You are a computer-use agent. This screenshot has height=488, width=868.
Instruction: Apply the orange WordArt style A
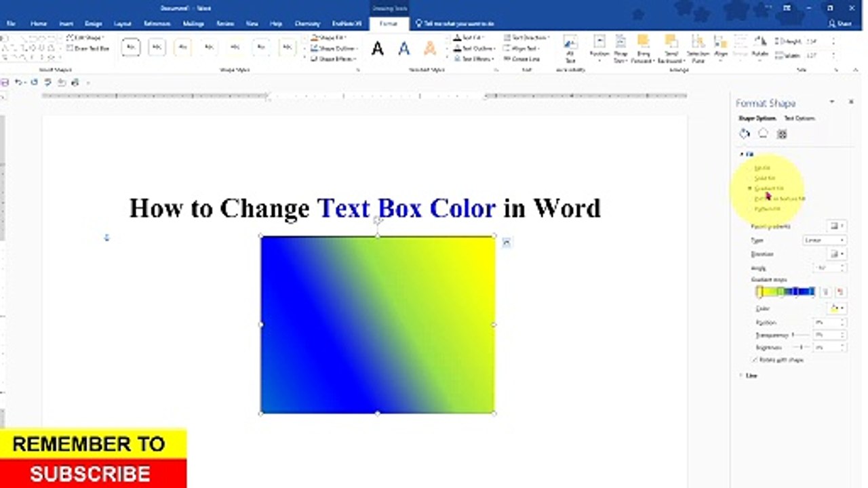click(429, 48)
